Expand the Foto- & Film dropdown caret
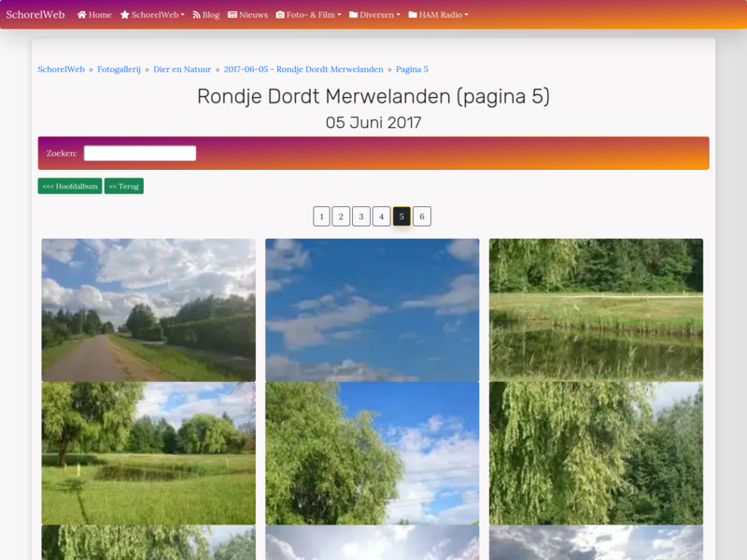The height and width of the screenshot is (560, 747). 339,15
